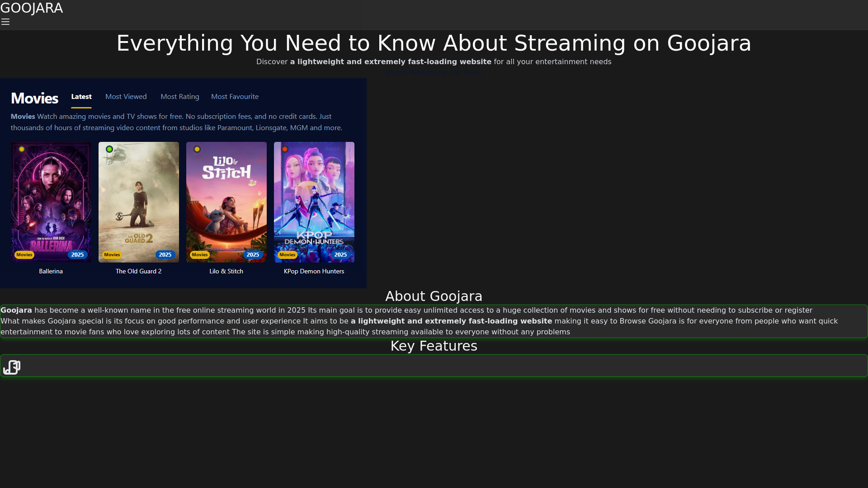Click the yellow status dot on Lilo & Stitch poster
The height and width of the screenshot is (488, 868).
197,149
